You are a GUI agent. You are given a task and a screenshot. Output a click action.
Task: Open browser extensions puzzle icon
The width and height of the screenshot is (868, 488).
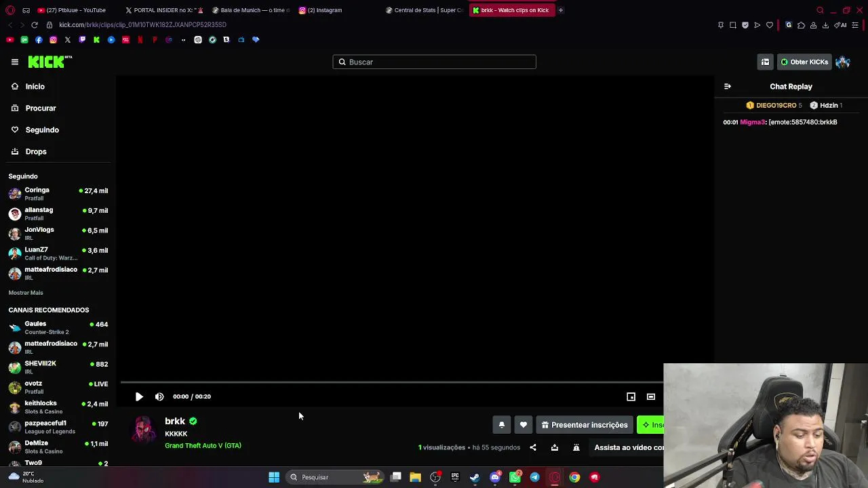[x=801, y=25]
